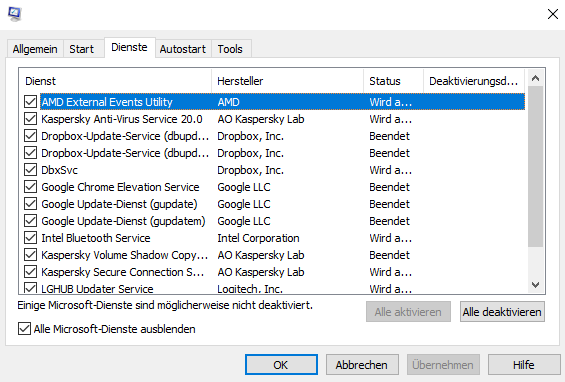565x382 pixels.
Task: Toggle Intel Bluetooth Service checkbox
Action: (x=31, y=238)
